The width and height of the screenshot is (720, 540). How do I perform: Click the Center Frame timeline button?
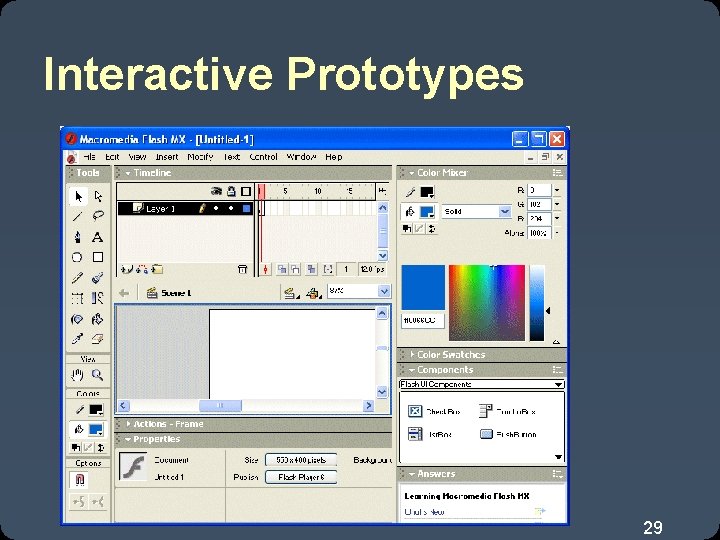(265, 270)
